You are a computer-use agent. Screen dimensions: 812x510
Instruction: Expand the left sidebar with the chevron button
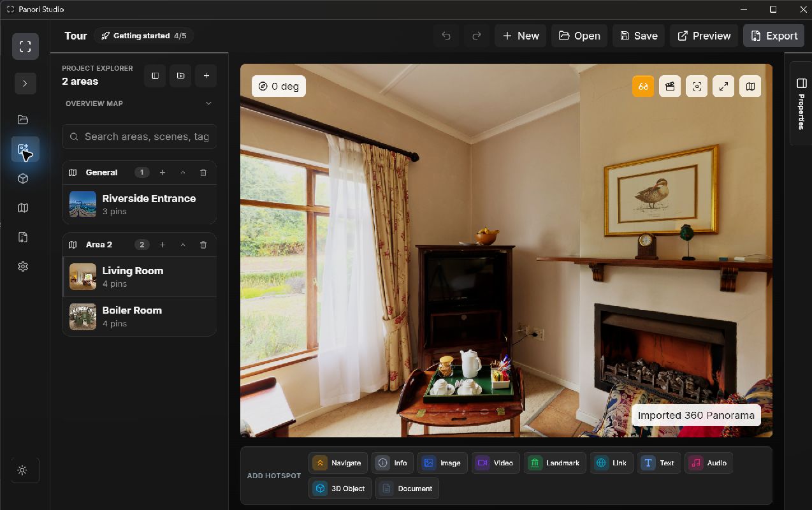click(25, 84)
